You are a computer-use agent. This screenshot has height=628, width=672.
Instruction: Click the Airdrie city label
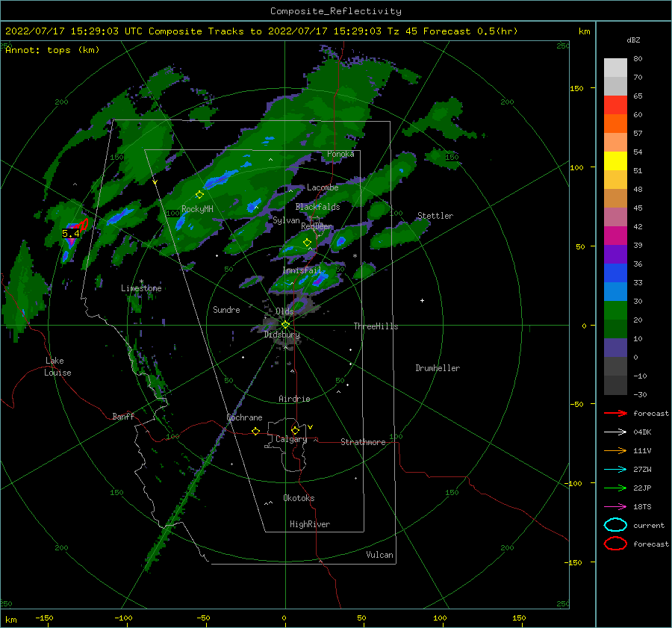click(294, 399)
